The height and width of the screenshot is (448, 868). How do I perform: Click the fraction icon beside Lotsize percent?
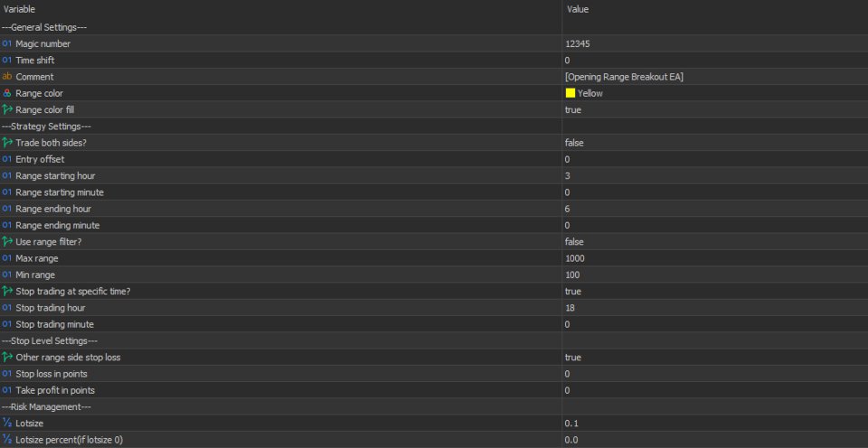[x=6, y=440]
